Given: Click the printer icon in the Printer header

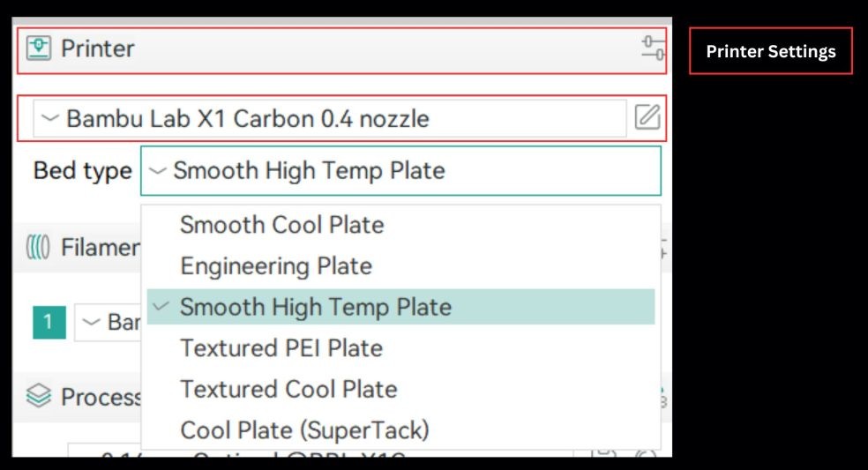Looking at the screenshot, I should 39,48.
